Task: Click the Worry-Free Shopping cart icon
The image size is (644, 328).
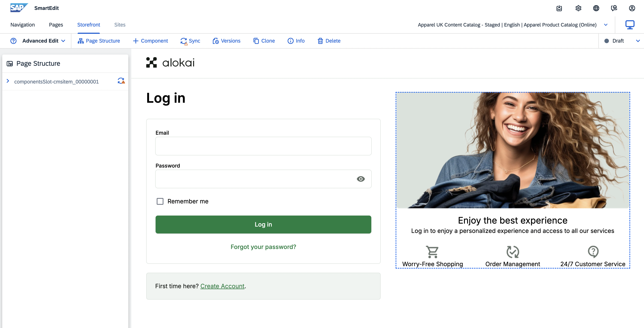Action: pyautogui.click(x=433, y=252)
